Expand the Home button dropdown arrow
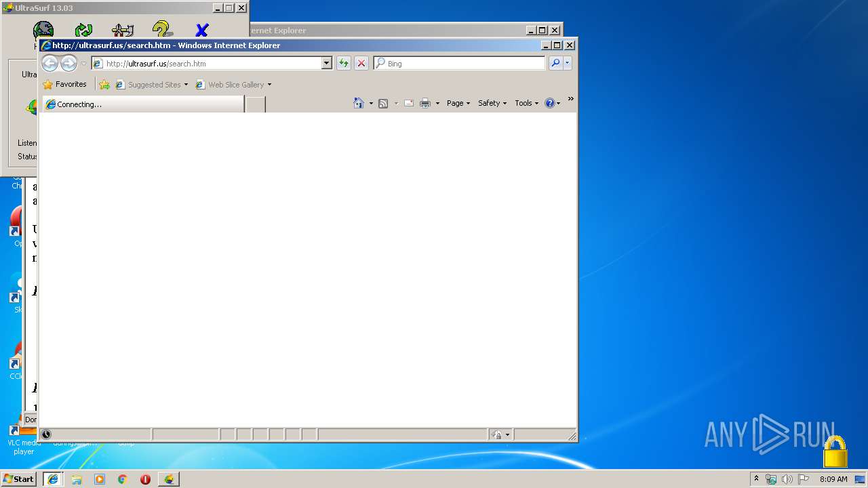868x488 pixels. point(371,103)
